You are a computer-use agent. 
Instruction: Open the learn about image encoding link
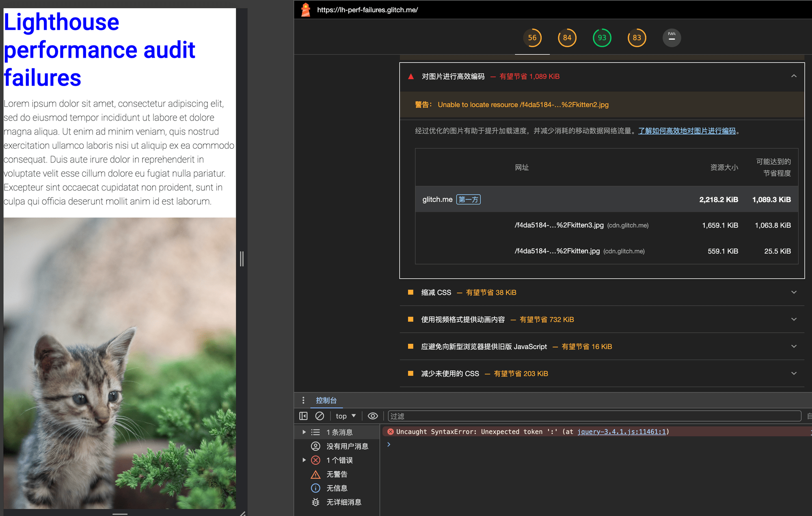[687, 131]
